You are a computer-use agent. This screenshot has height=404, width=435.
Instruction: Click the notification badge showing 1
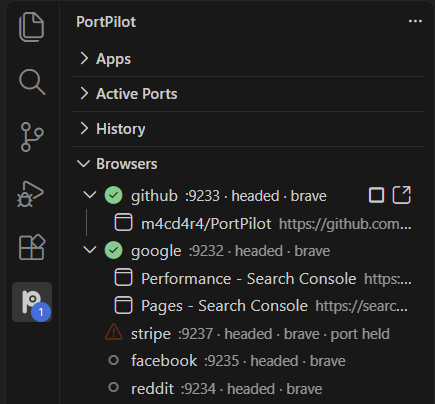(x=41, y=312)
